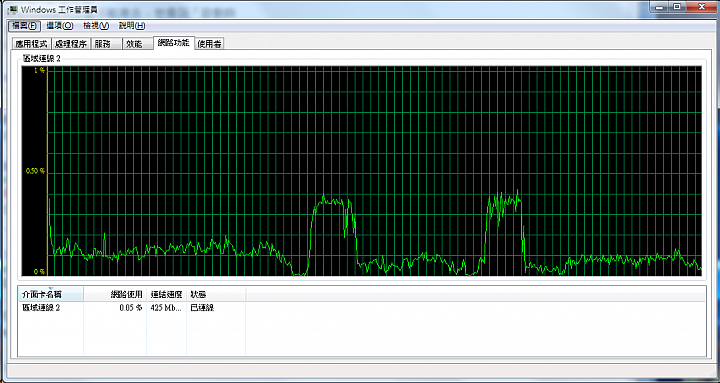This screenshot has height=383, width=720.
Task: Open the 檔案(F) menu
Action: [x=24, y=26]
